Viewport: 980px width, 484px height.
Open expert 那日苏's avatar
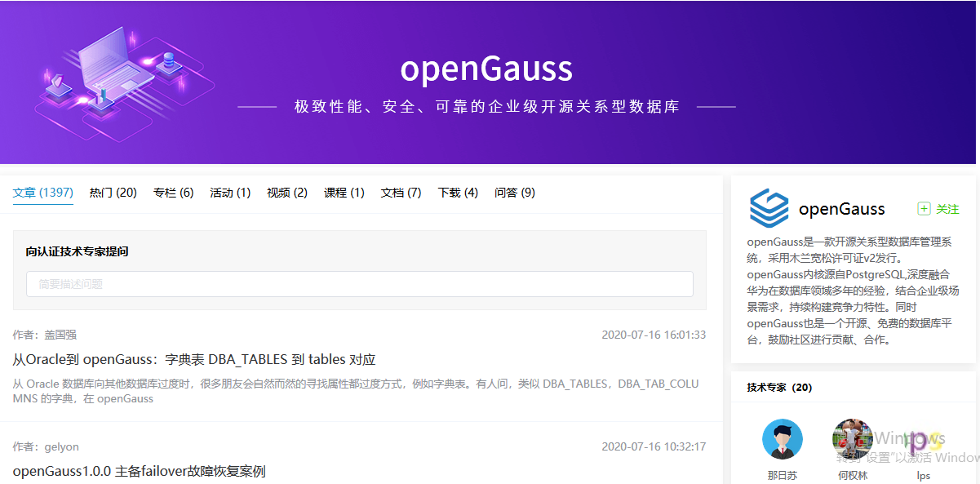pos(783,440)
